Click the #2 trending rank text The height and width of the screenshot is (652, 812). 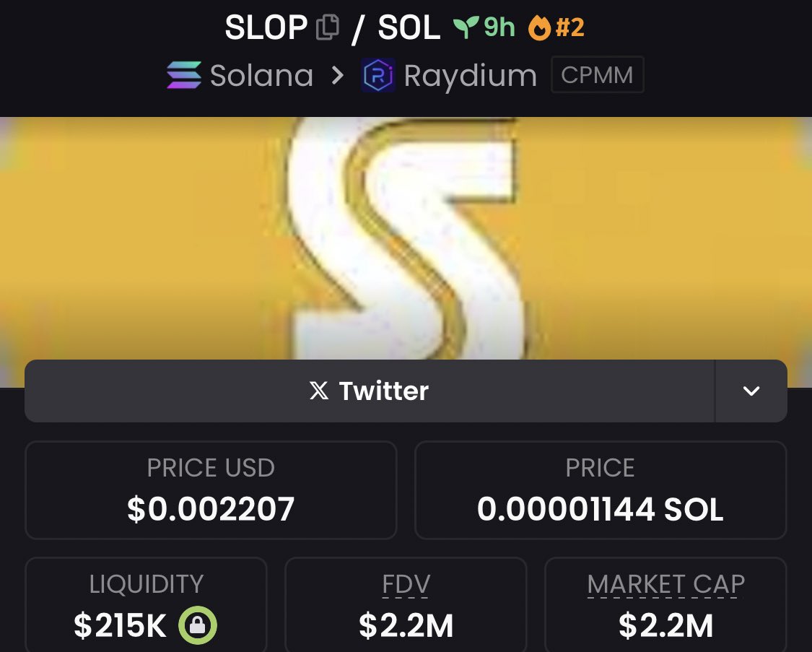click(570, 27)
